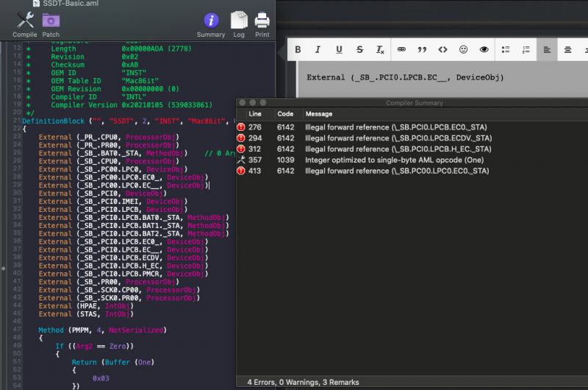Toggle strikethrough formatting

point(359,50)
